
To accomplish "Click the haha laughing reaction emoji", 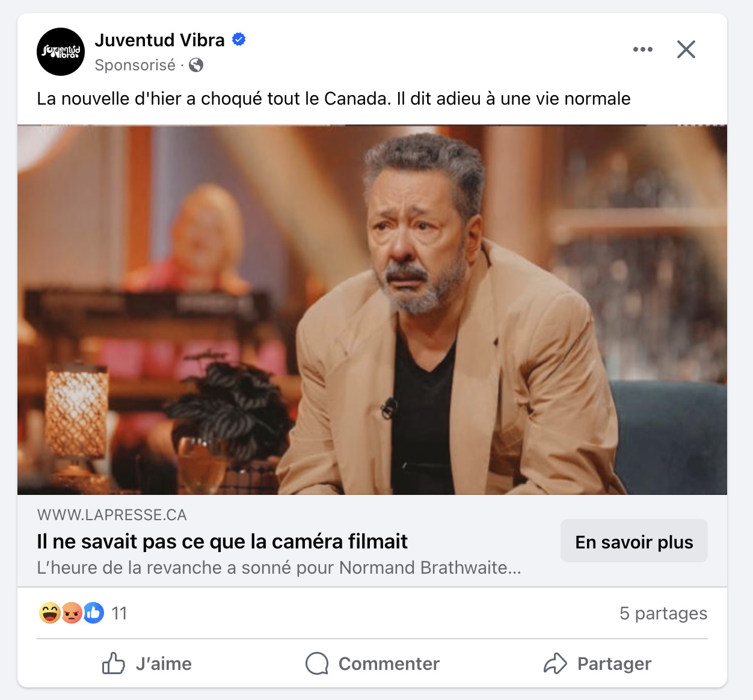I will tap(50, 613).
